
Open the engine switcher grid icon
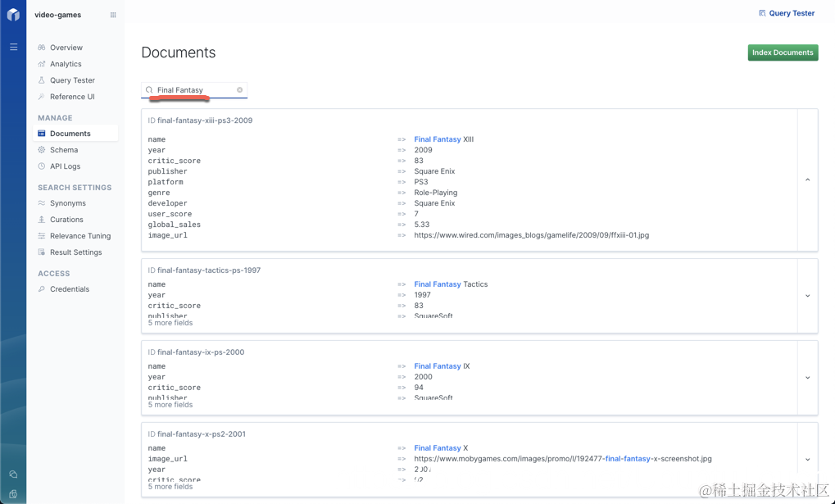113,15
